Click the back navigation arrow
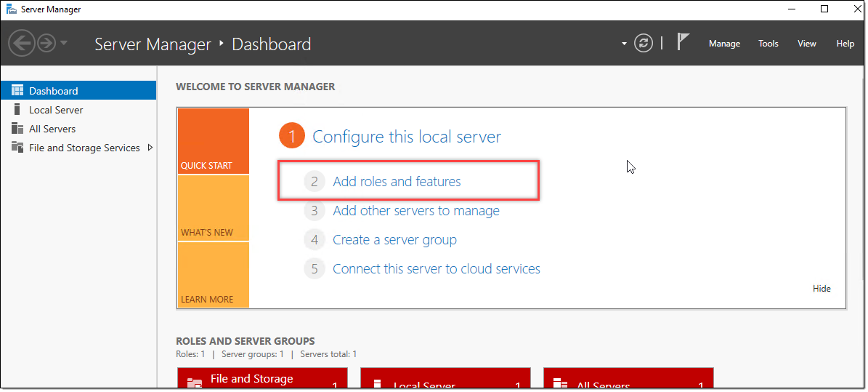The height and width of the screenshot is (392, 868). click(22, 44)
